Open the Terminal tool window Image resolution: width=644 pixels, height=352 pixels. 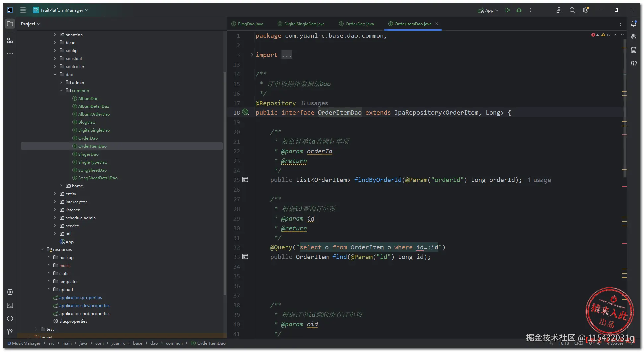10,305
